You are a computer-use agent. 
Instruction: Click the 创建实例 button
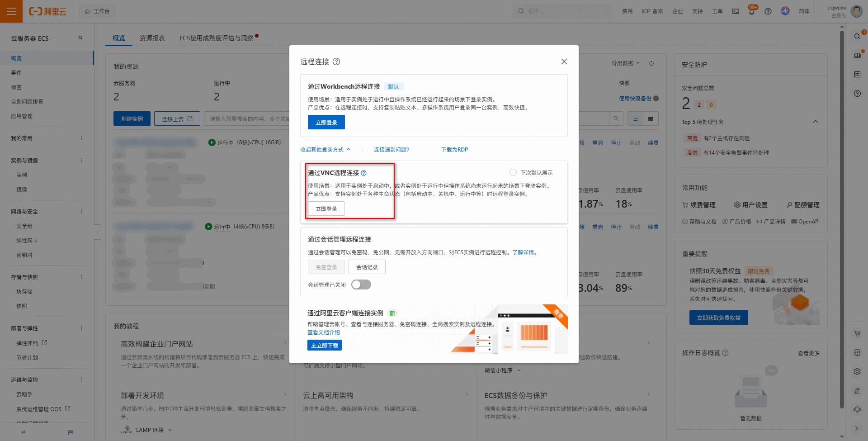point(132,119)
